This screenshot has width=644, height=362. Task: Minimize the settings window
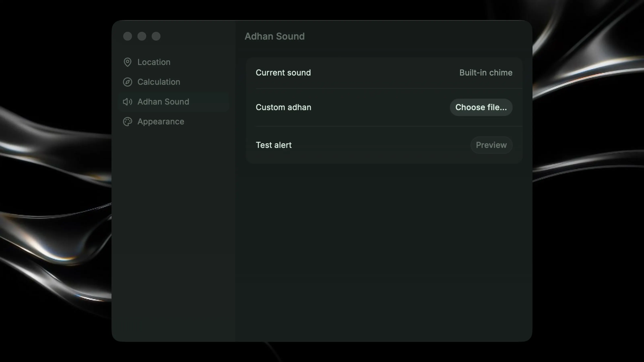[x=142, y=36]
